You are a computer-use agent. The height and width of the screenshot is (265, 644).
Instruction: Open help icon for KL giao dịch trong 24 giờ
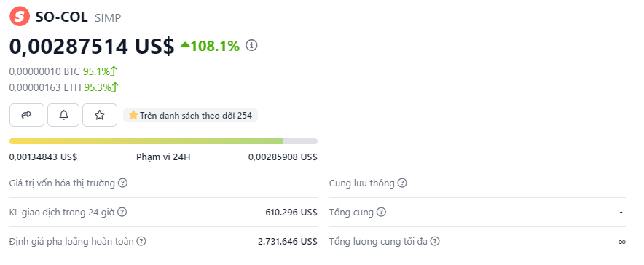pyautogui.click(x=122, y=212)
